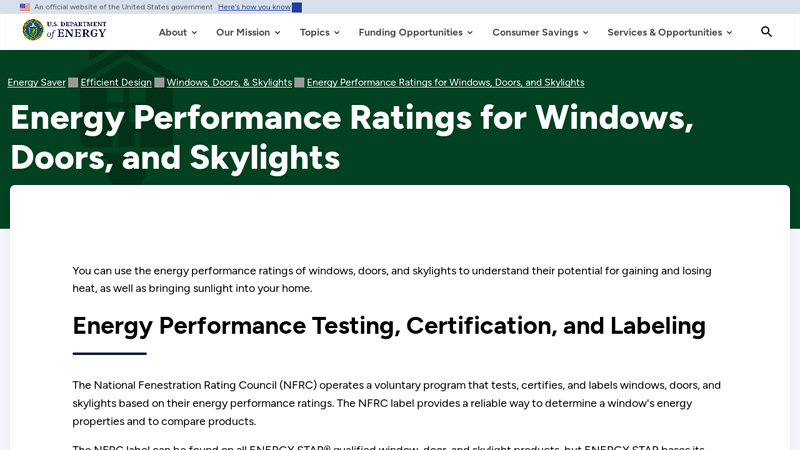The width and height of the screenshot is (800, 450).
Task: Open the Our Mission menu
Action: 248,32
